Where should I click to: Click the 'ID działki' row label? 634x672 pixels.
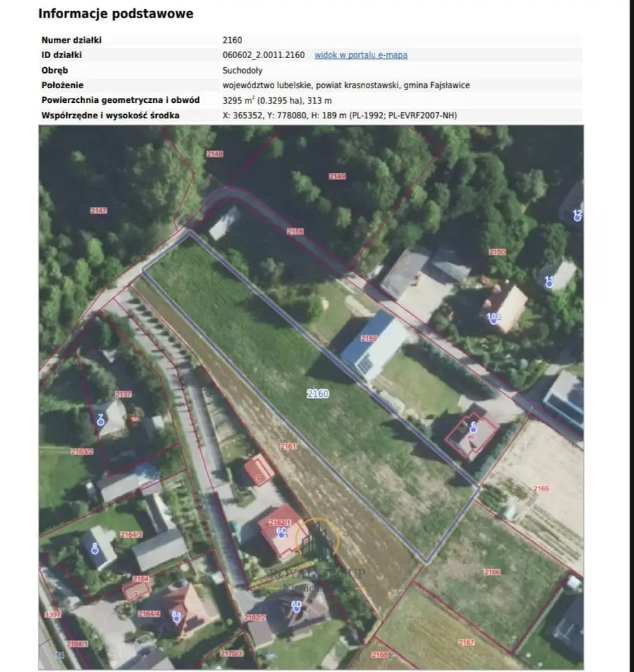coord(62,55)
